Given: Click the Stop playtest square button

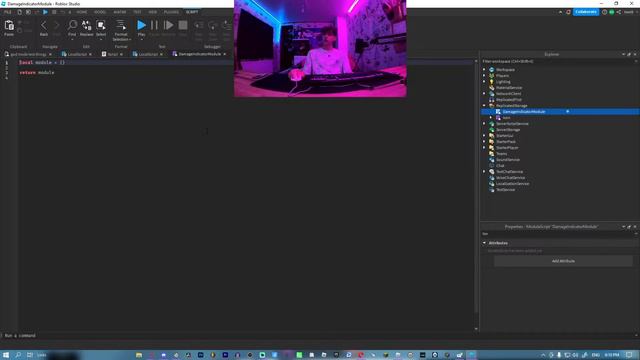Looking at the screenshot, I should click(x=183, y=25).
